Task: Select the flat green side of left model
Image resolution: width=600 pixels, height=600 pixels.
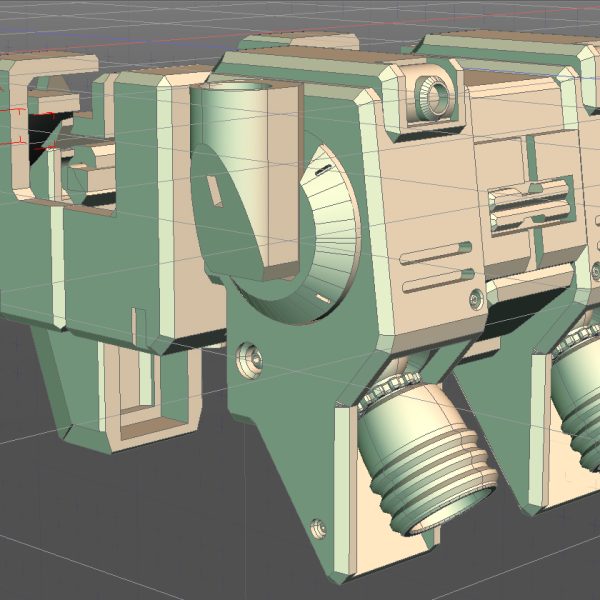Action: [25, 260]
